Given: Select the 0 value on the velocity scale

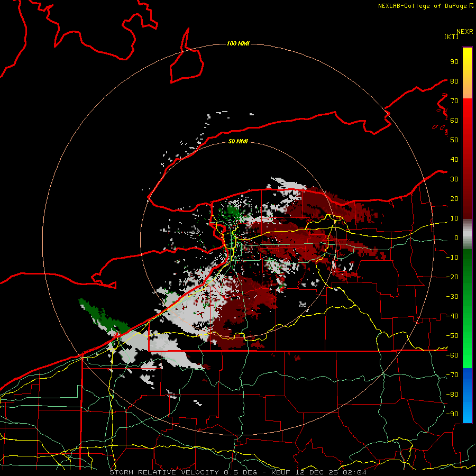Looking at the screenshot, I should [456, 238].
